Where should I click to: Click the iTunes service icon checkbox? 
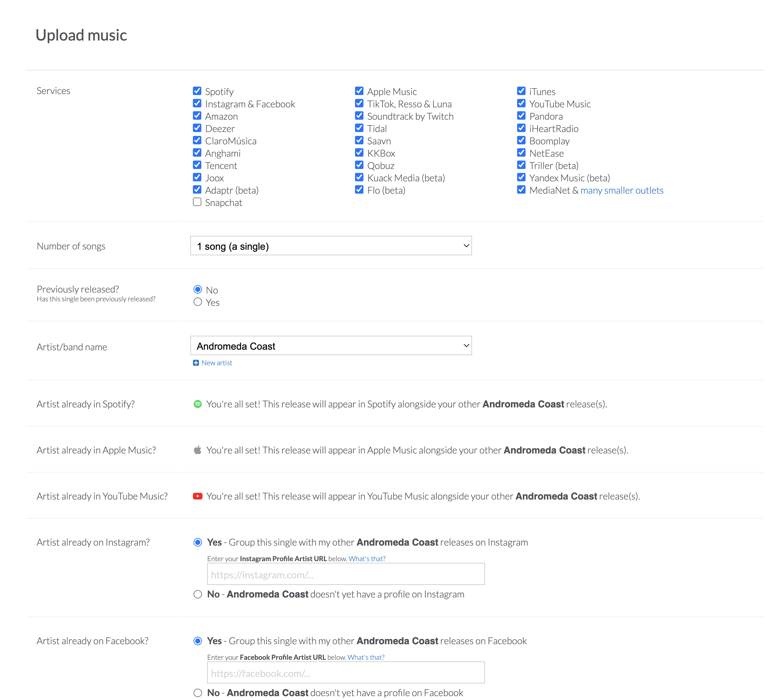pyautogui.click(x=521, y=91)
